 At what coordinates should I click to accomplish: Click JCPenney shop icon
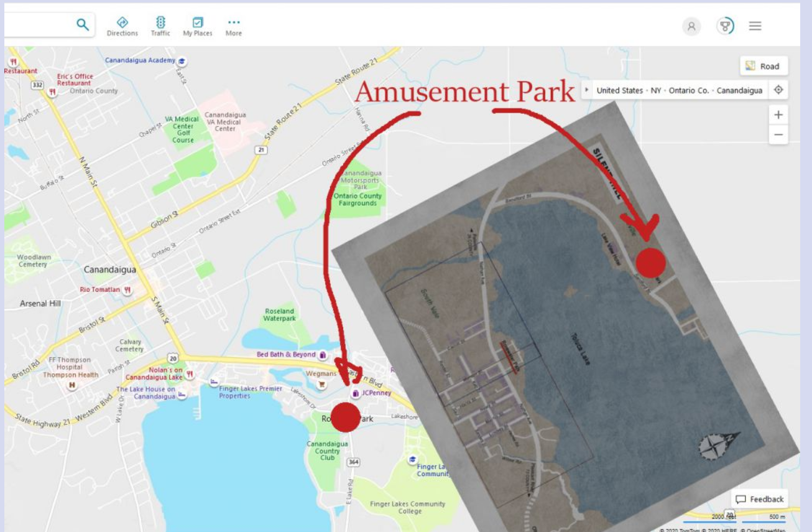point(355,394)
